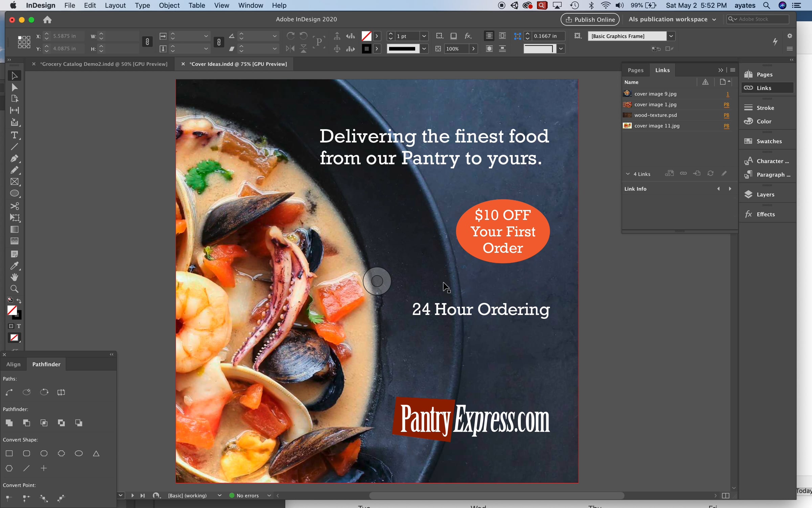Convert shape to triangle in Pathfinder
The height and width of the screenshot is (508, 812).
(x=96, y=453)
